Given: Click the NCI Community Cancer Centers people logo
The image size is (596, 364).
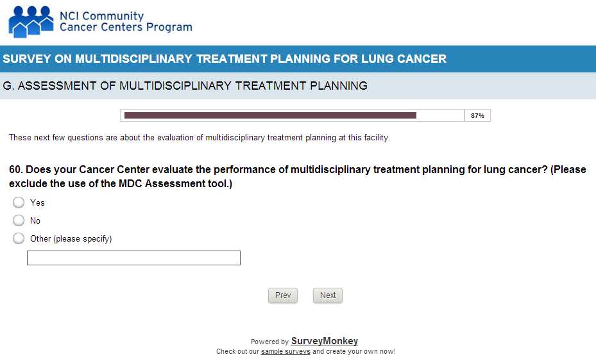Looking at the screenshot, I should coord(30,21).
